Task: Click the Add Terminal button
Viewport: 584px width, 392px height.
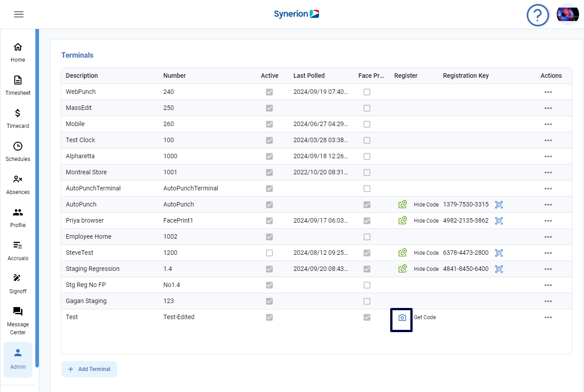Action: (x=89, y=369)
